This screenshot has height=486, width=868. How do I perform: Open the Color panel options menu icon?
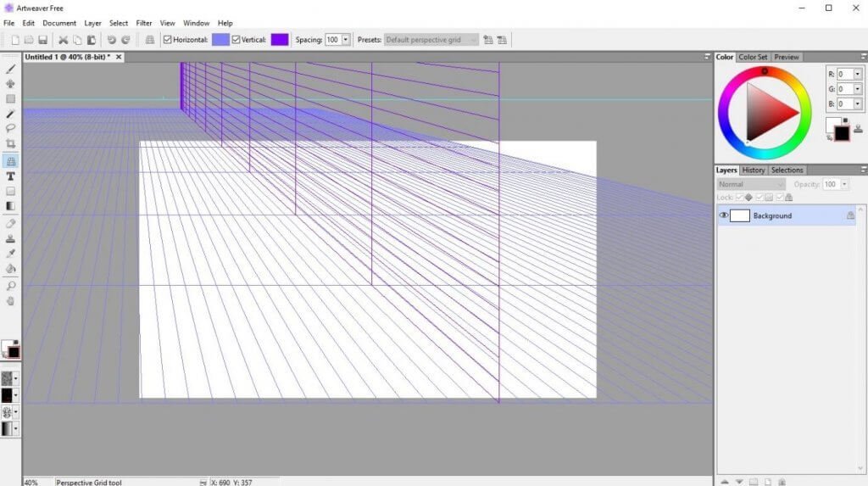point(864,57)
